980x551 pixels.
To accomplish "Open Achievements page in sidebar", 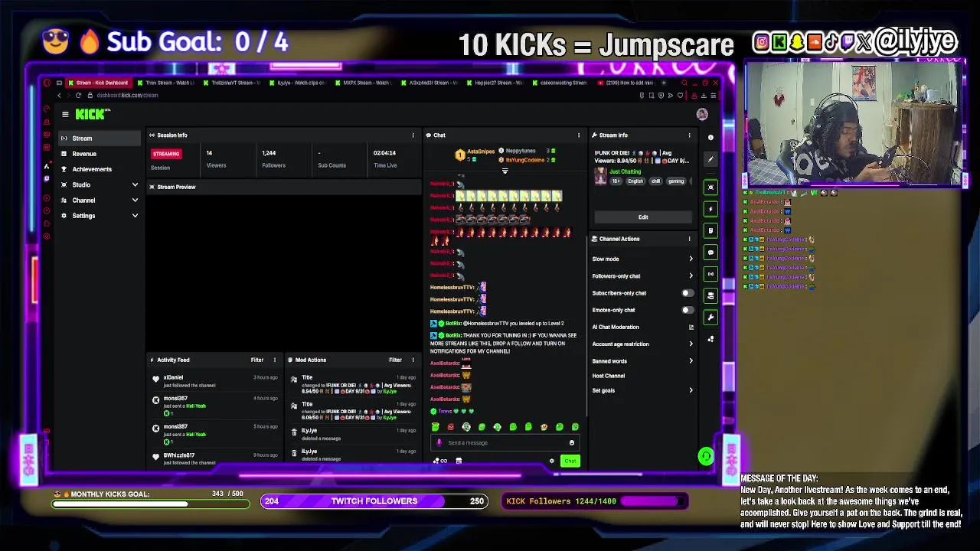I will [100, 169].
